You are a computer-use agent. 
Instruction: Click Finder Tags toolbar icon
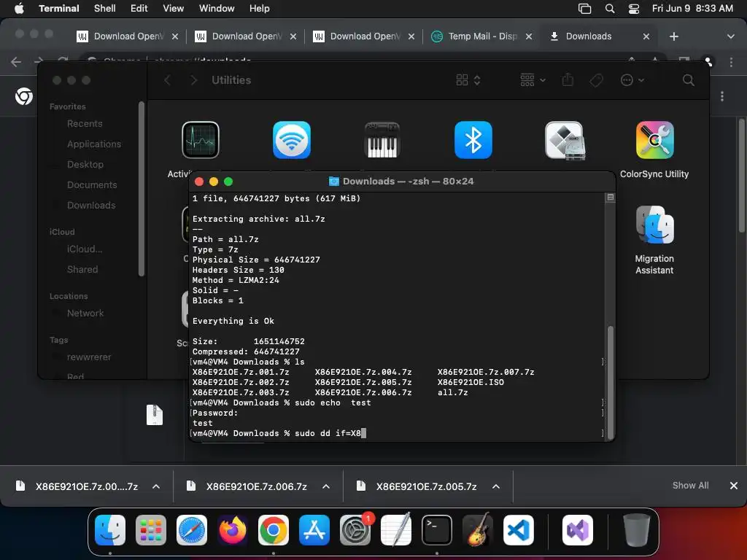coord(596,80)
